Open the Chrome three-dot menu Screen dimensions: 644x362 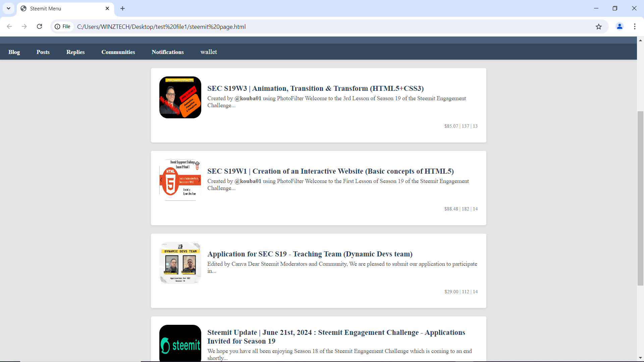coord(635,26)
